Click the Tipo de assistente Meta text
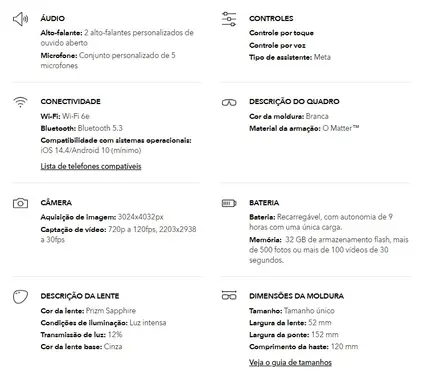This screenshot has height=381, width=440. [290, 57]
